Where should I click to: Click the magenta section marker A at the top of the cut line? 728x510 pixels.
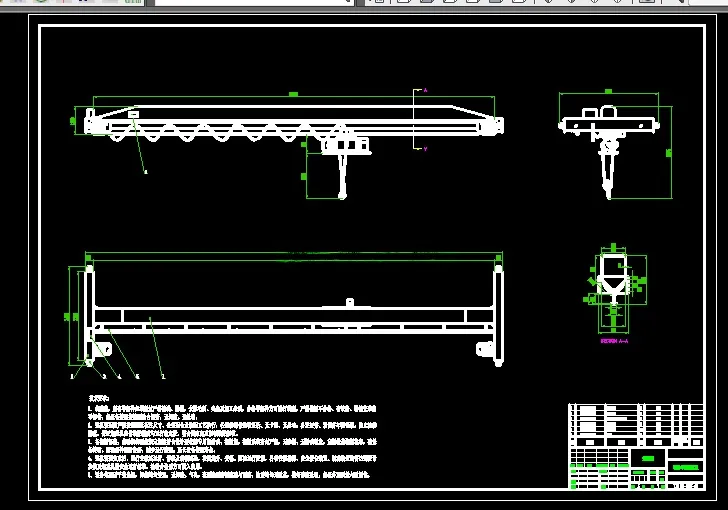(425, 90)
